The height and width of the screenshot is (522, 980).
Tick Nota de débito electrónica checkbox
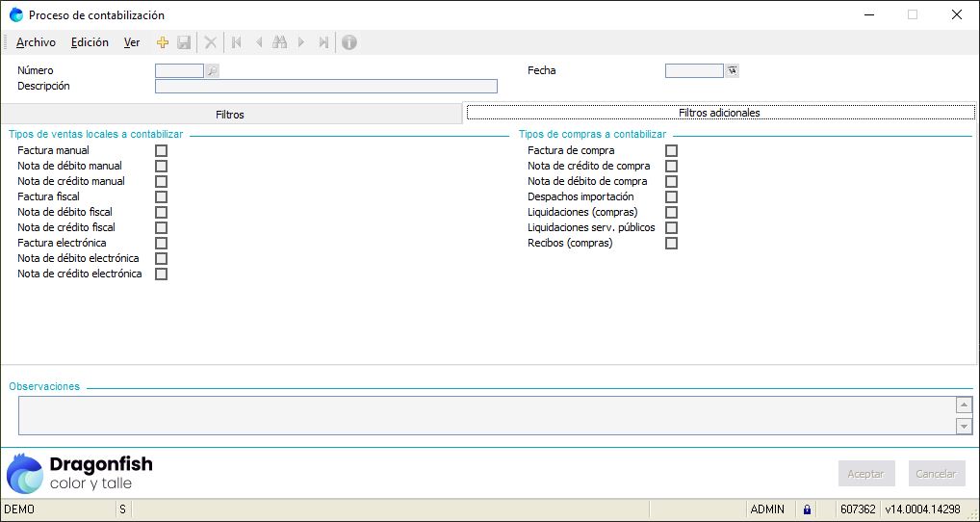162,258
